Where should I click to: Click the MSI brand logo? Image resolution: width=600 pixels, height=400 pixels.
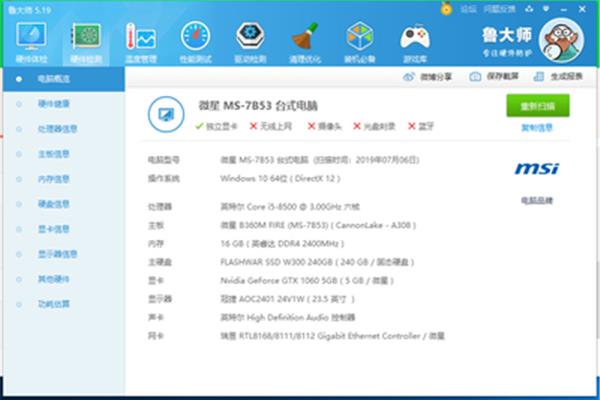(x=537, y=168)
